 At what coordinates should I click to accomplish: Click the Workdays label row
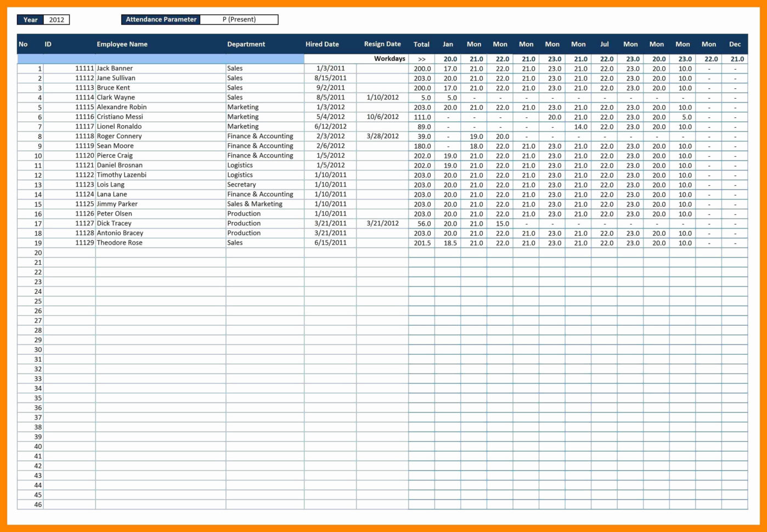pyautogui.click(x=389, y=58)
